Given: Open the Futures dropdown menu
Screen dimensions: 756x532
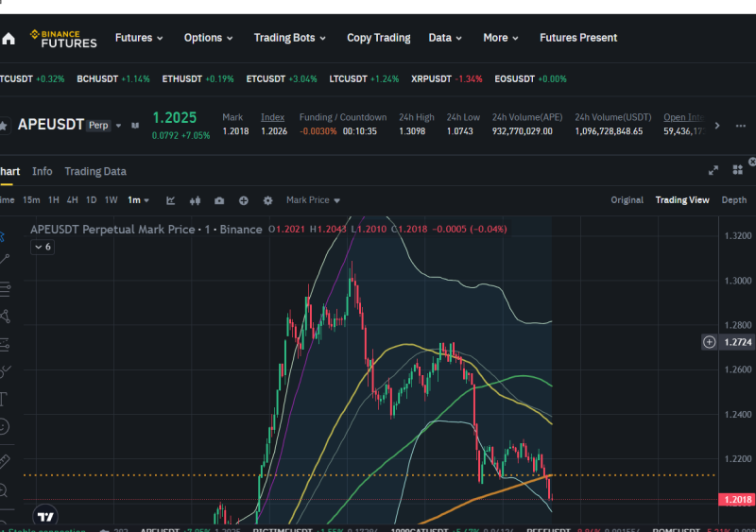Looking at the screenshot, I should 139,38.
